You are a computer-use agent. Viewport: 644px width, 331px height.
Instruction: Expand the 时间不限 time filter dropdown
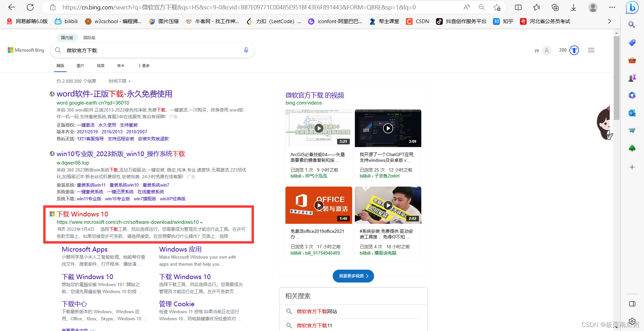[x=120, y=81]
